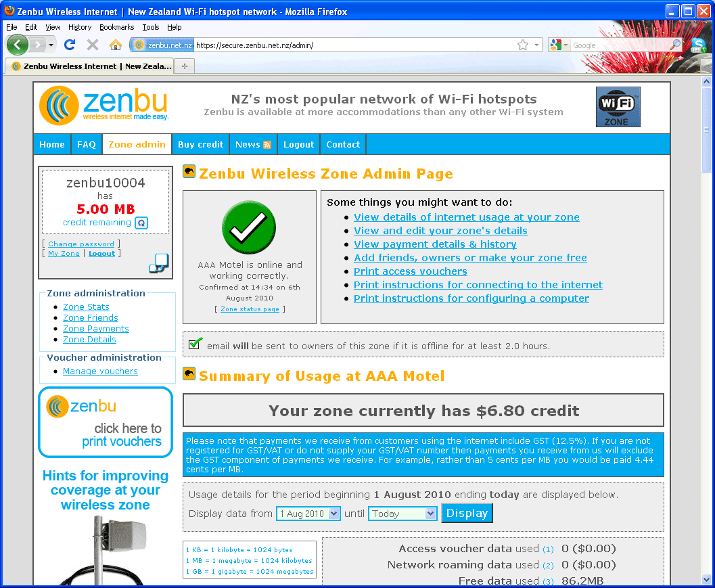Screen dimensions: 715x588
Task: Reload the page with Refresh icon
Action: coord(70,45)
